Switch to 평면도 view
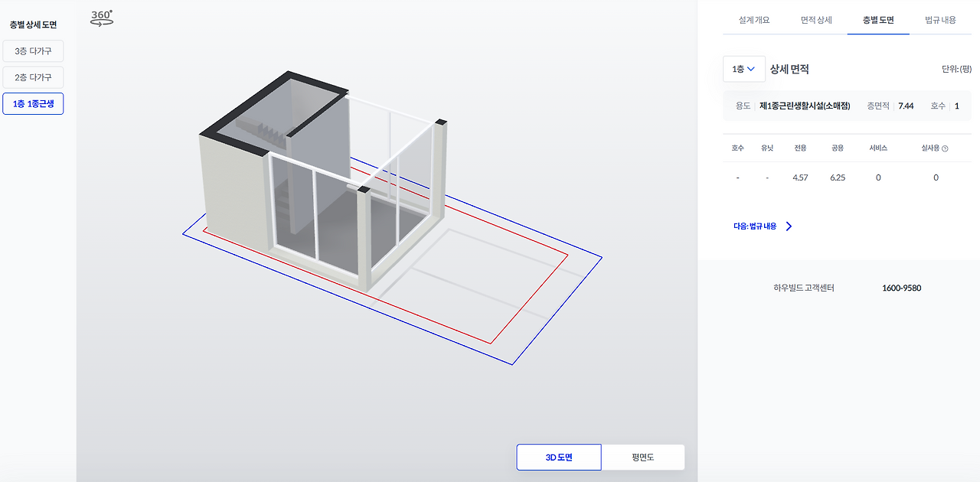 [643, 457]
